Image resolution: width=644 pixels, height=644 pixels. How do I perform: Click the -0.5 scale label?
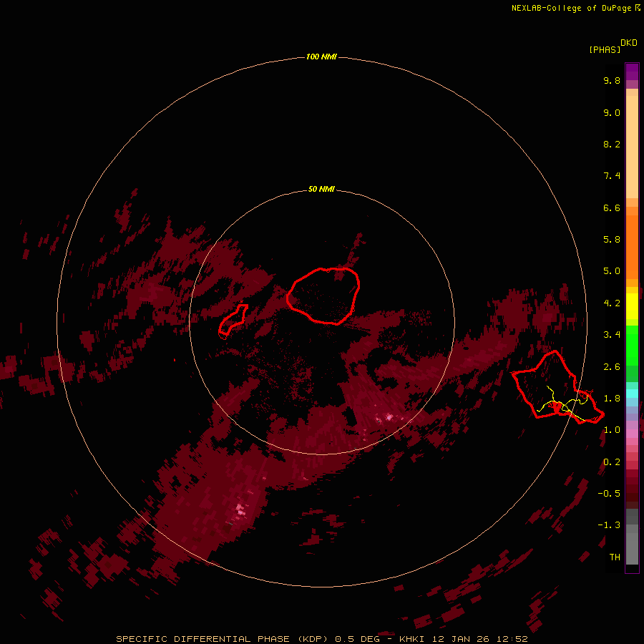coord(609,494)
